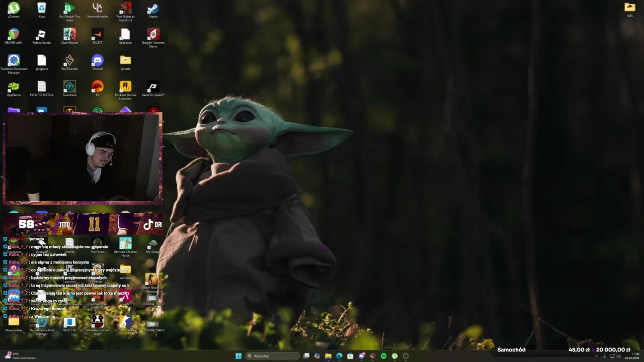Select Counter-Strike Global Offensive icon

(151, 283)
